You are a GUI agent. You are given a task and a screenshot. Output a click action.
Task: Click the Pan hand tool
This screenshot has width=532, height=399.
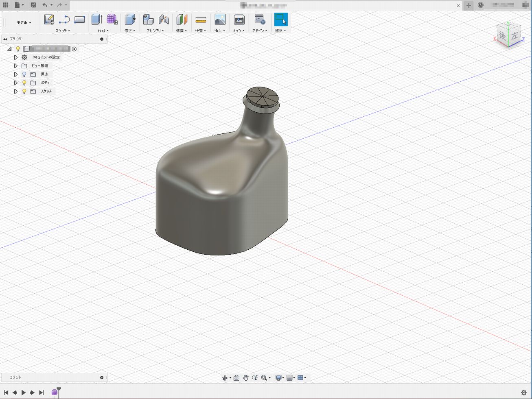245,378
